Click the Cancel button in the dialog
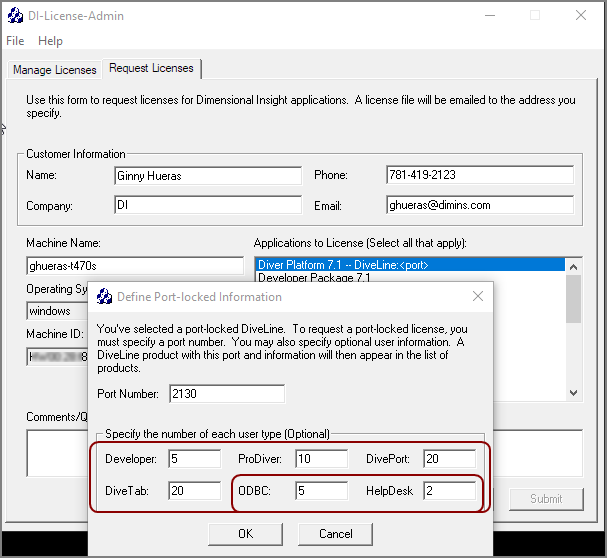This screenshot has width=607, height=558. click(336, 534)
